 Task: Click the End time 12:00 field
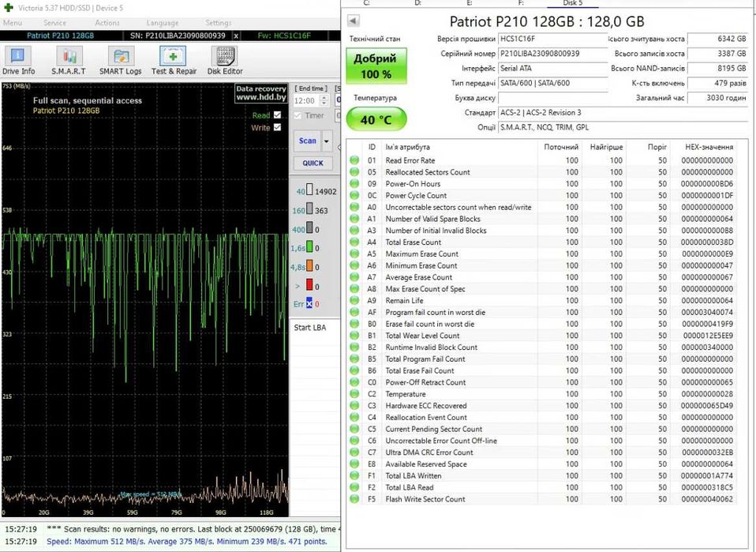[307, 101]
